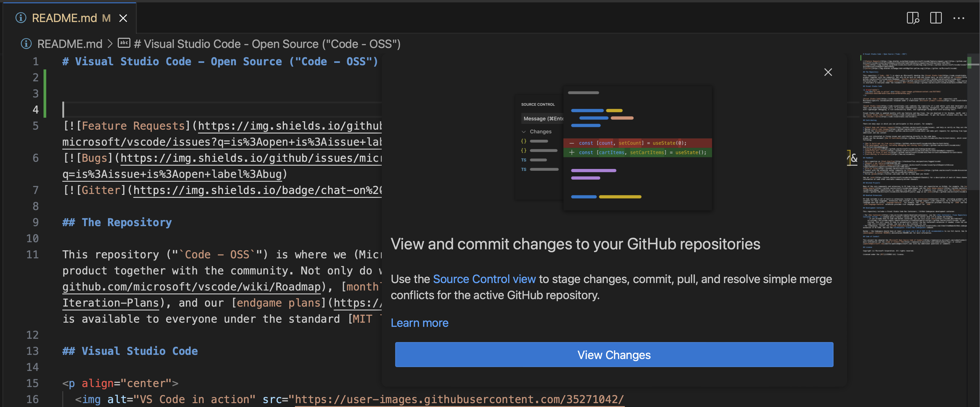
Task: Open the Source Control view link
Action: coord(484,279)
